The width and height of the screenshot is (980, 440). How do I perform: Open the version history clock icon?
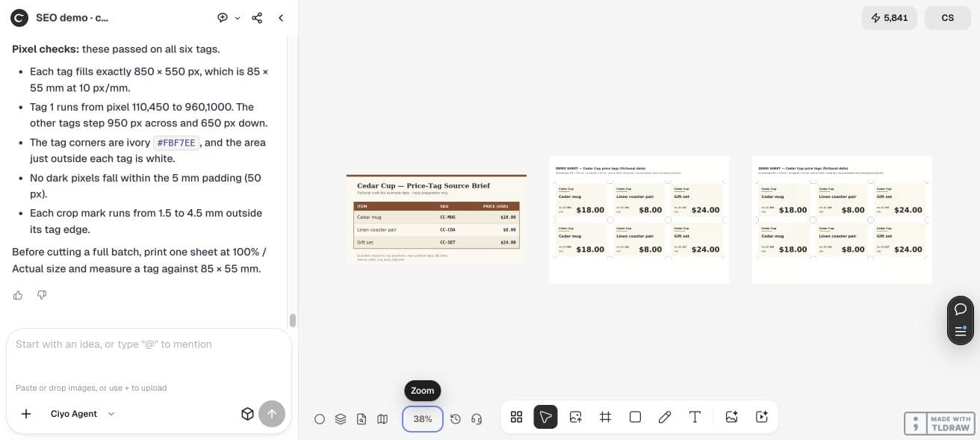[x=456, y=419]
